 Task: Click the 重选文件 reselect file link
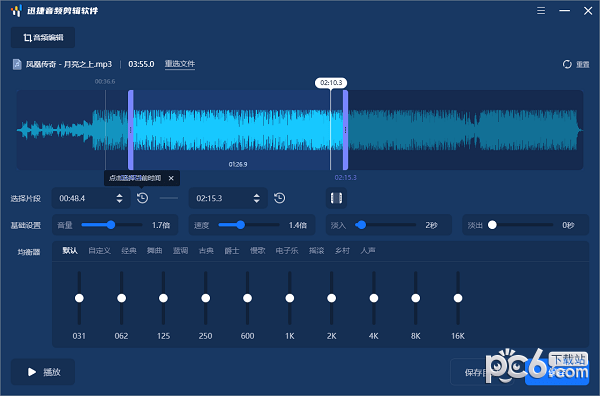180,64
